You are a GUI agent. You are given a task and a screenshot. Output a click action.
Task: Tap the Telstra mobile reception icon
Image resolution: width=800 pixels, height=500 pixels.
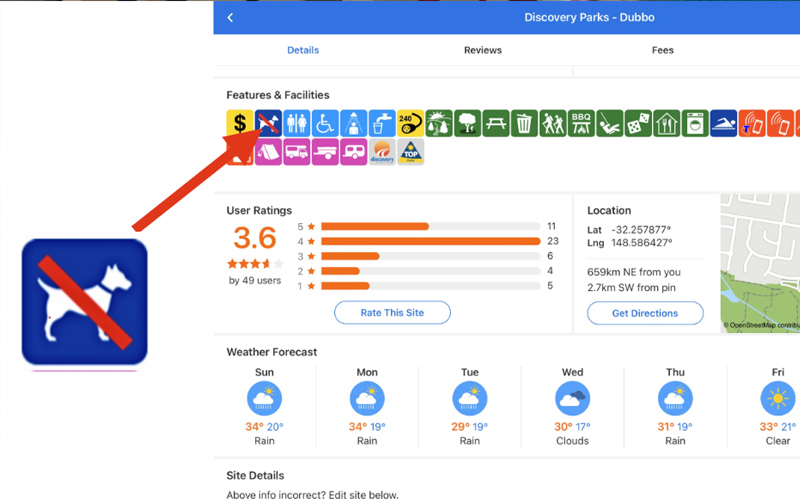(x=752, y=123)
